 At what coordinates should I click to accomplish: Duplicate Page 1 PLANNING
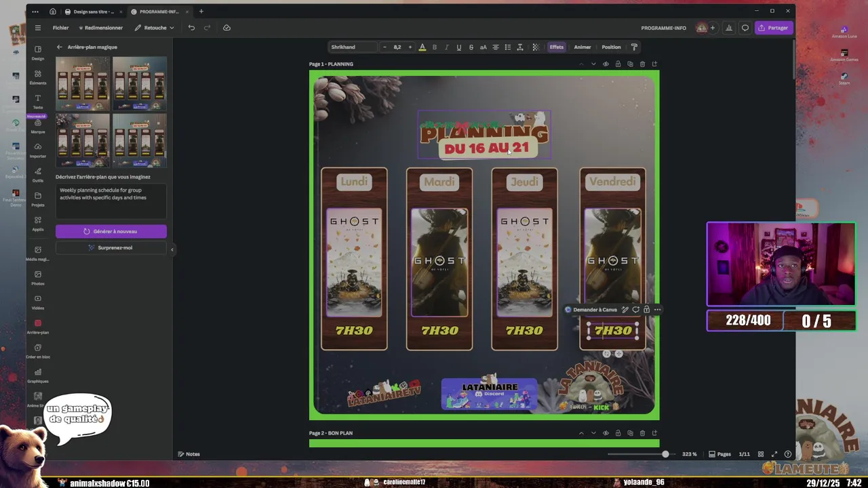click(x=630, y=64)
